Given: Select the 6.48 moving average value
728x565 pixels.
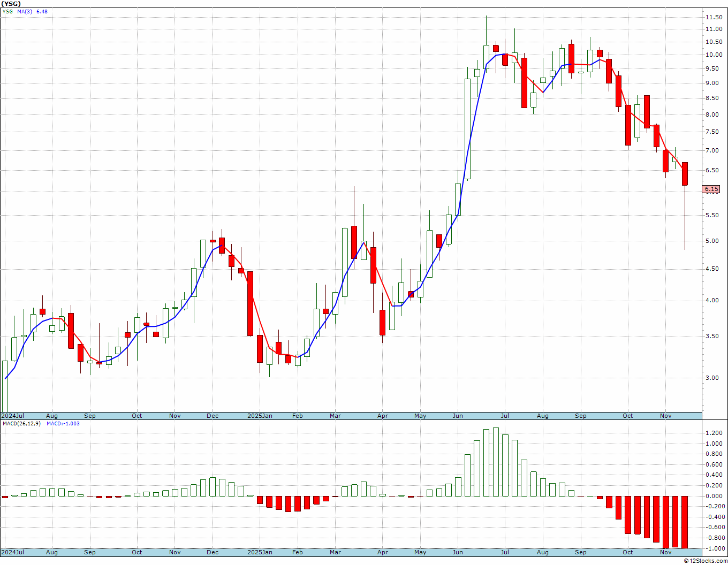Looking at the screenshot, I should coord(42,11).
